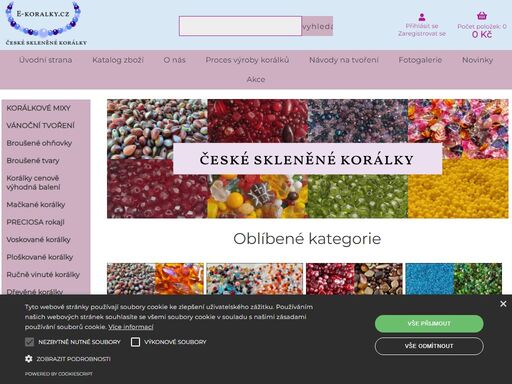Click the gear icon for cookie details
The width and height of the screenshot is (512, 384).
29,359
